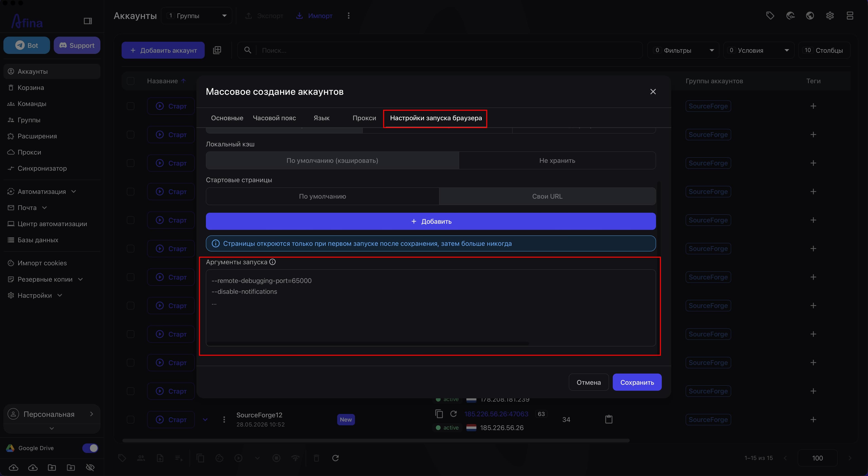868x476 pixels.
Task: Click the refresh icon in bottom toolbar
Action: [x=335, y=458]
